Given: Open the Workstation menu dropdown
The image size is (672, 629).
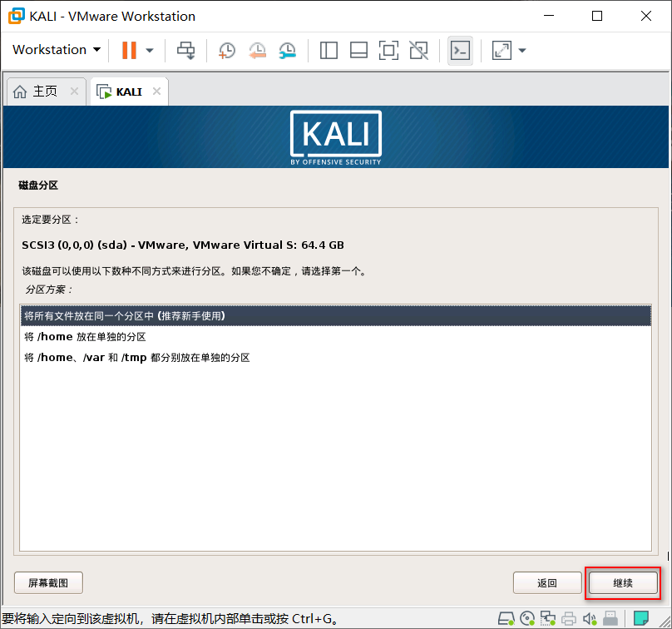Looking at the screenshot, I should [x=57, y=50].
